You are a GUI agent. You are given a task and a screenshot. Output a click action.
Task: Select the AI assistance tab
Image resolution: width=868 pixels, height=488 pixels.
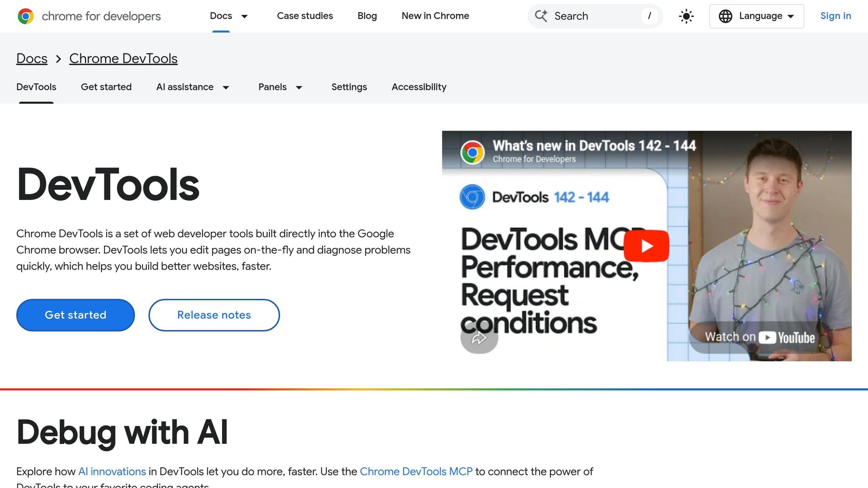[185, 87]
